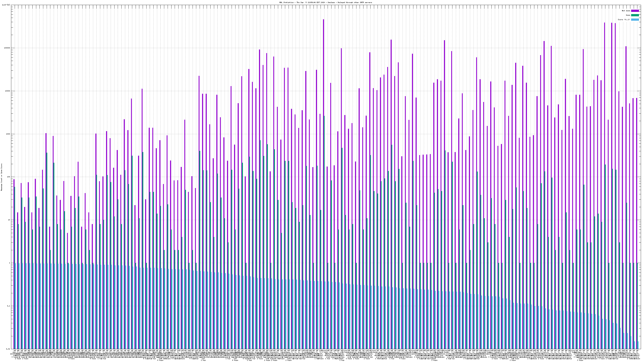Screen dimensions: 644x362
Task: Click the chart title 'RBL Statistics'
Action: point(287,2)
